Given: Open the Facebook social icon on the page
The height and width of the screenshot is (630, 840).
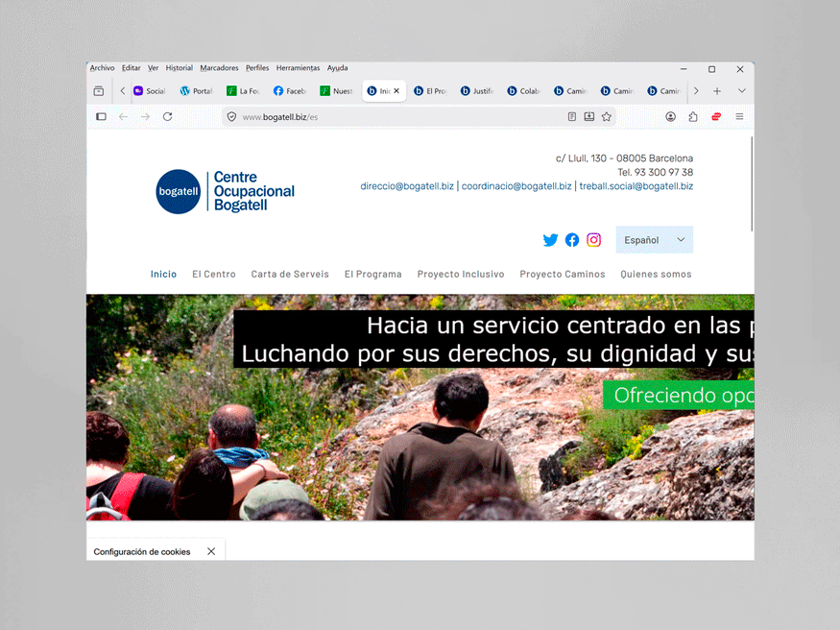Looking at the screenshot, I should 572,240.
